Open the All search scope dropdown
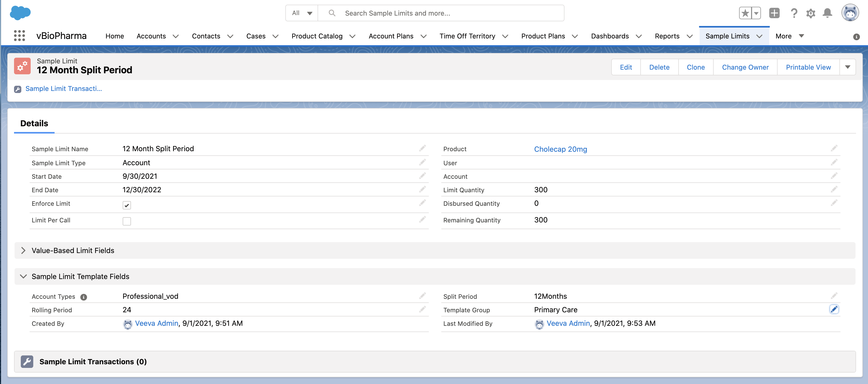Viewport: 868px width, 384px height. point(302,13)
